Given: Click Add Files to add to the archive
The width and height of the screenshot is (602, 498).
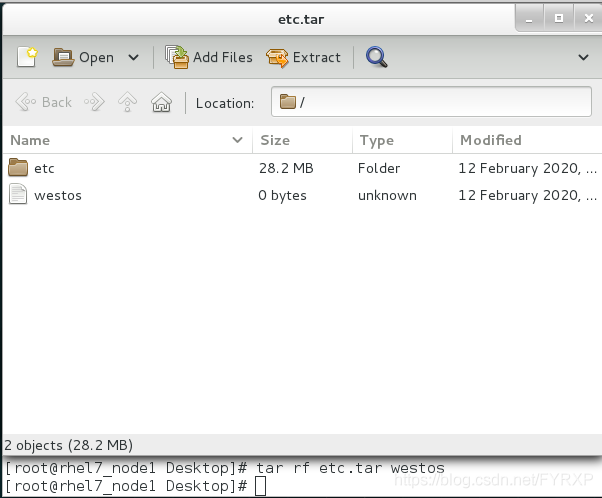Looking at the screenshot, I should pos(209,57).
